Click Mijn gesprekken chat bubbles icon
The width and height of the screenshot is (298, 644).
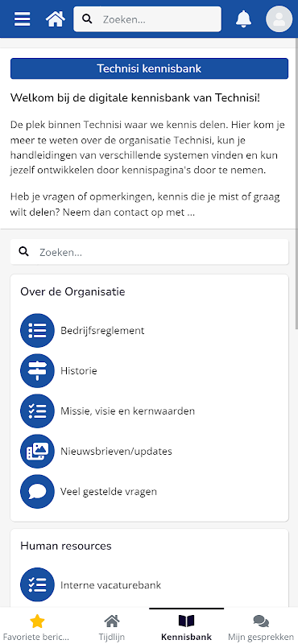click(x=261, y=621)
